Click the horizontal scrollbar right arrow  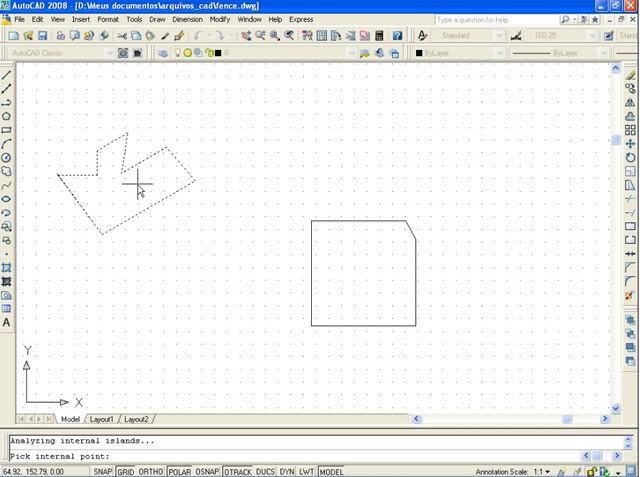pos(604,419)
